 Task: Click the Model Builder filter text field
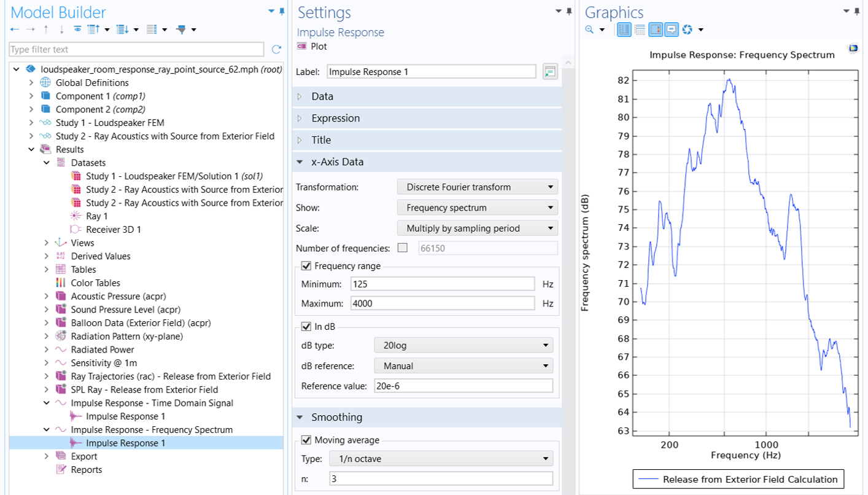point(136,50)
